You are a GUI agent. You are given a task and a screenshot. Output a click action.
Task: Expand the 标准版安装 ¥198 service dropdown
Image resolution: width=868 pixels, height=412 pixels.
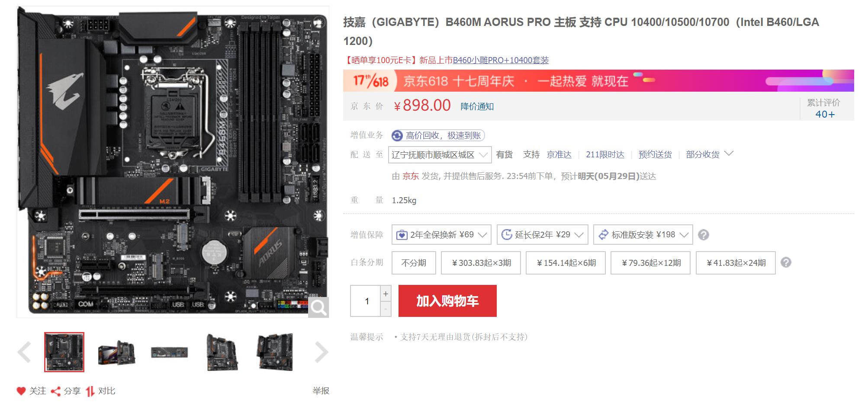click(643, 235)
